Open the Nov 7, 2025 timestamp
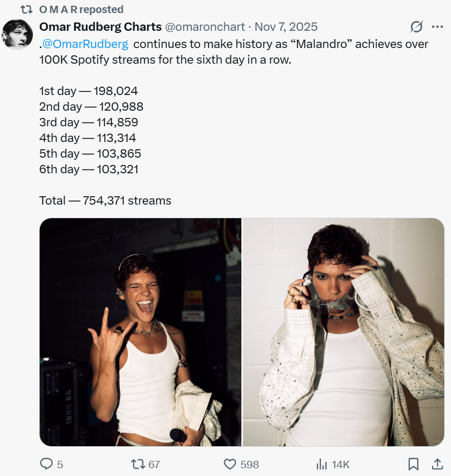 point(286,27)
